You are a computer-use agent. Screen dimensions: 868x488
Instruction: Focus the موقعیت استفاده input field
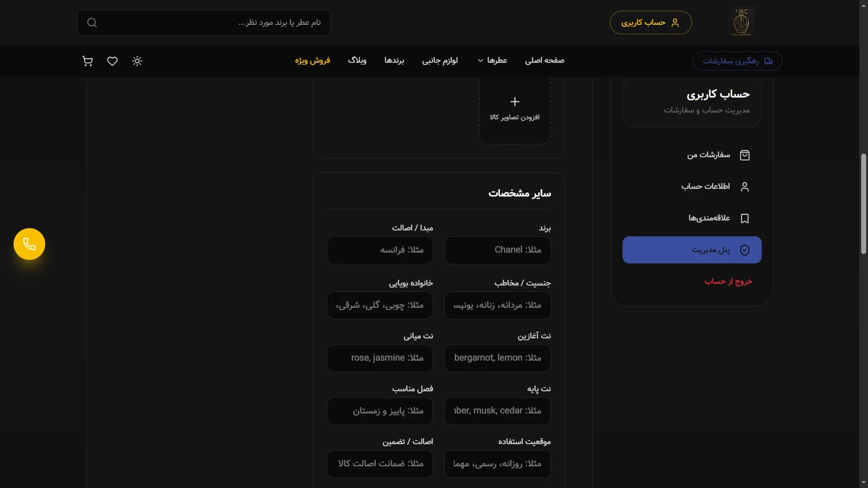coord(497,464)
